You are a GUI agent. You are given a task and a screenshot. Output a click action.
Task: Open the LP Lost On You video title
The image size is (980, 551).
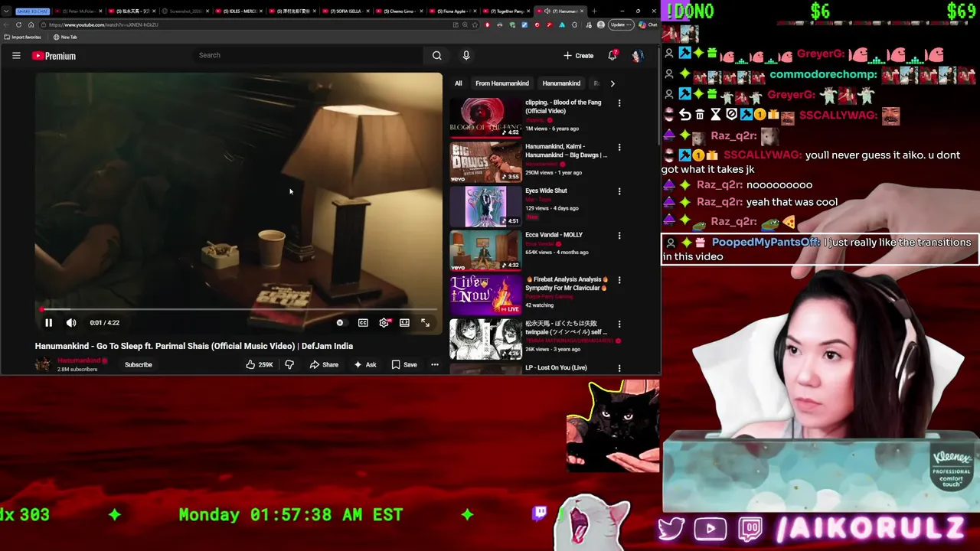556,368
